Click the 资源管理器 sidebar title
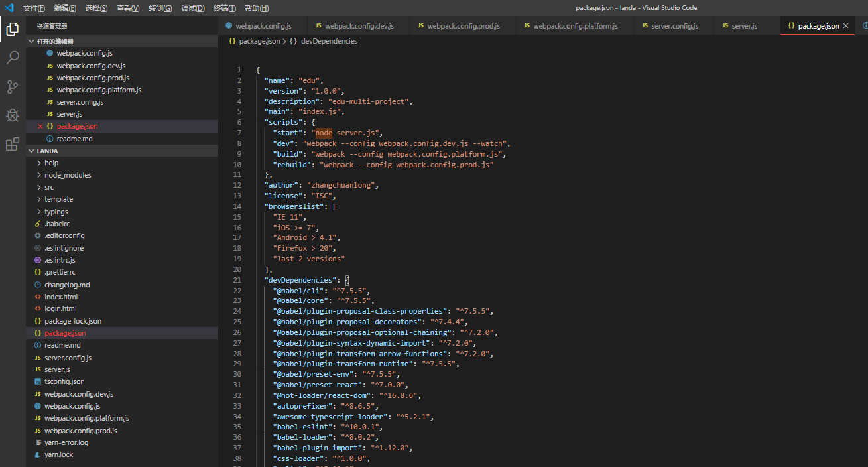The width and height of the screenshot is (868, 467). click(x=52, y=26)
